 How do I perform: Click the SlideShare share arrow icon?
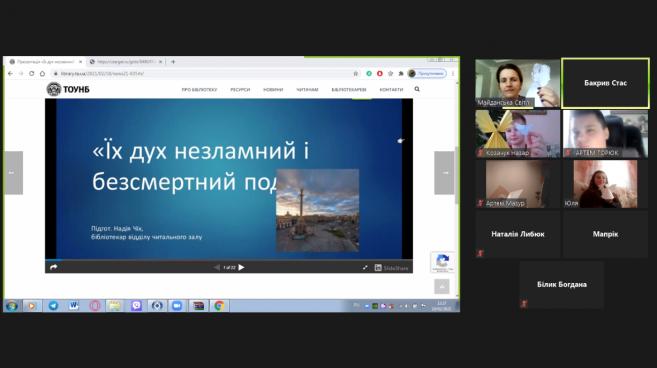[x=54, y=267]
